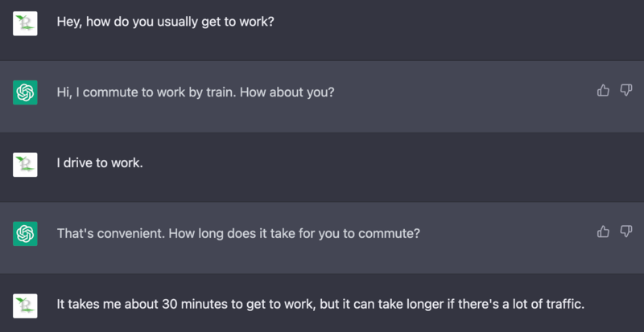Give thumbs up to "That's convenient" response
Image resolution: width=644 pixels, height=332 pixels.
click(x=603, y=232)
